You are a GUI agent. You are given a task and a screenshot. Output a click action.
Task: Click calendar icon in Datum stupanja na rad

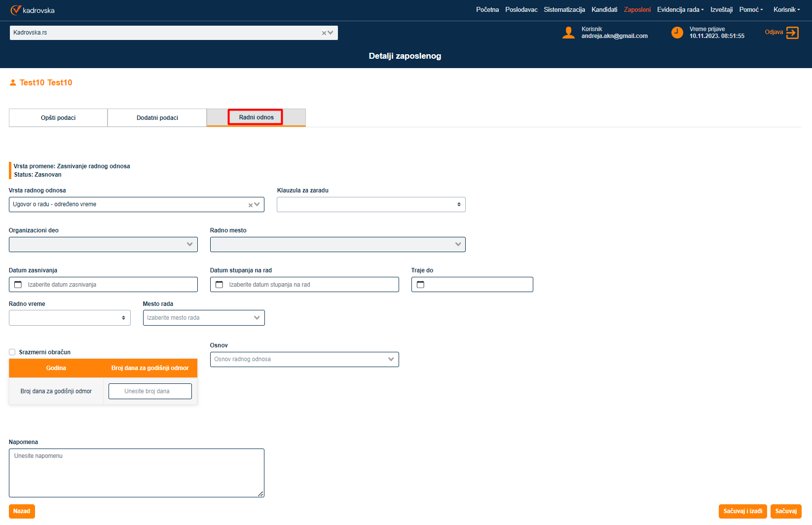tap(220, 285)
